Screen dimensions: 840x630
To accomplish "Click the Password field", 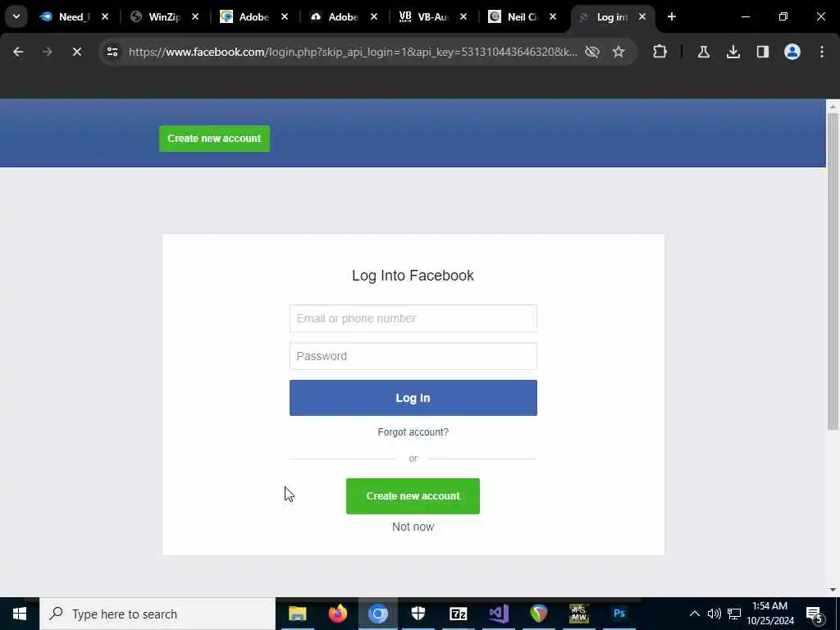I will coord(413,356).
